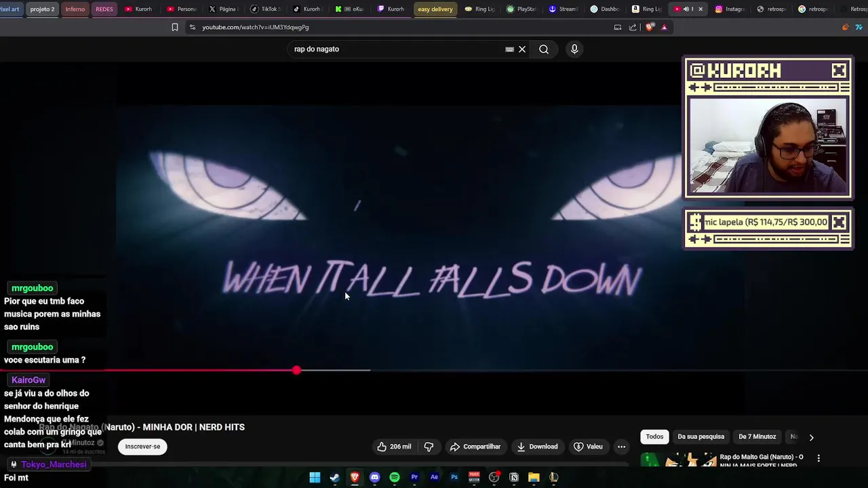Open the Instagram browser tab

point(730,9)
